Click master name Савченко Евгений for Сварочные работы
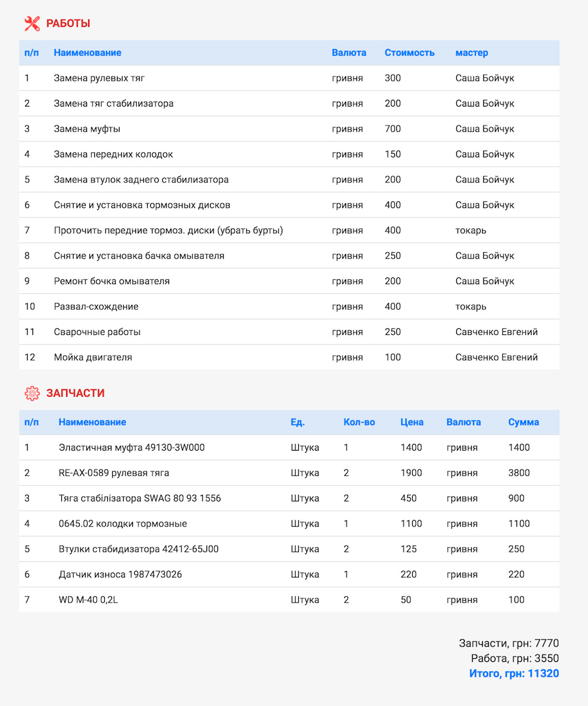 tap(496, 332)
